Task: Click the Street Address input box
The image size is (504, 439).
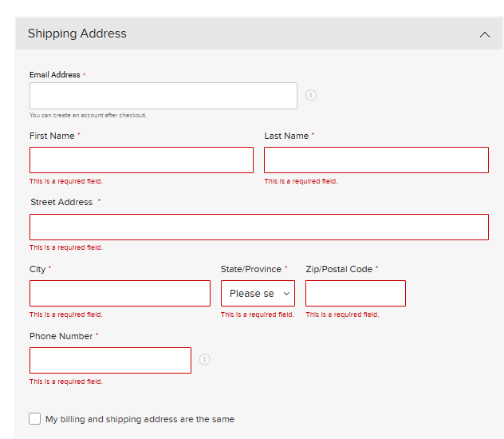Action: (x=258, y=227)
